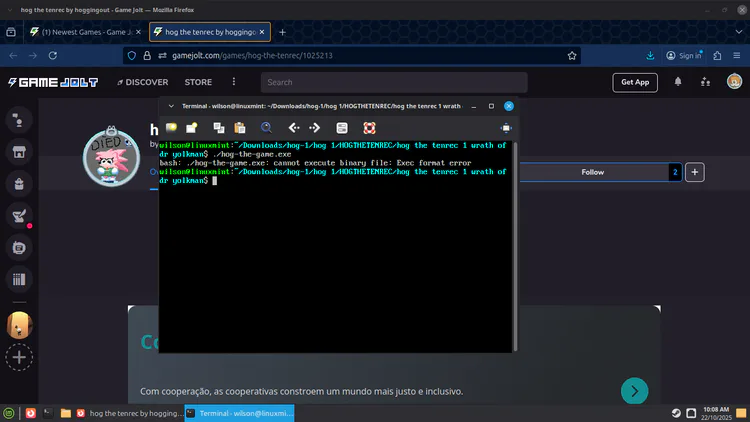Open the Game Jolt sidebar store icon
The height and width of the screenshot is (422, 750).
click(x=19, y=152)
